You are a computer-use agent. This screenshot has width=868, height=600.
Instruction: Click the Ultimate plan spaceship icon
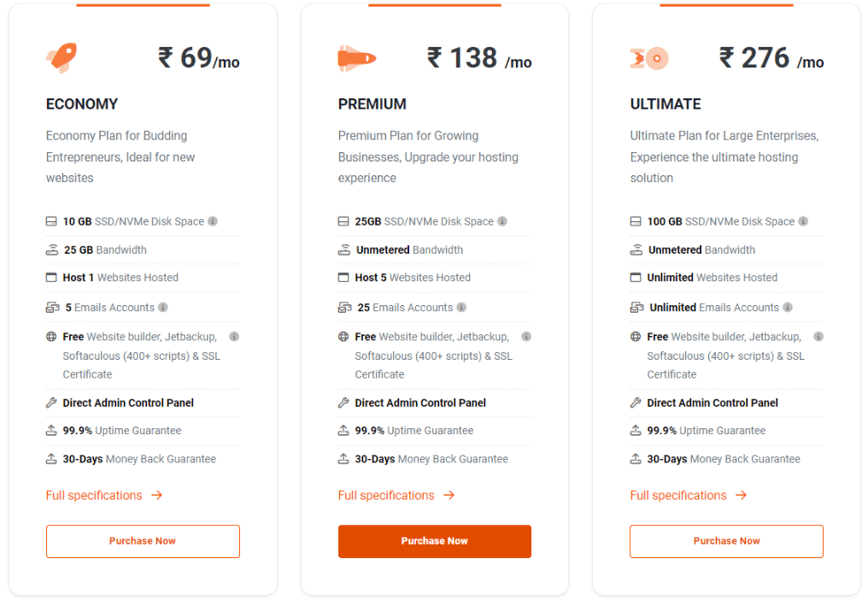(x=649, y=58)
